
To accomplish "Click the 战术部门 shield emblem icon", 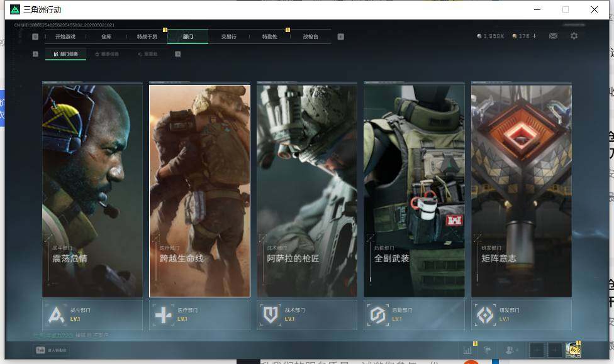I will (x=271, y=315).
